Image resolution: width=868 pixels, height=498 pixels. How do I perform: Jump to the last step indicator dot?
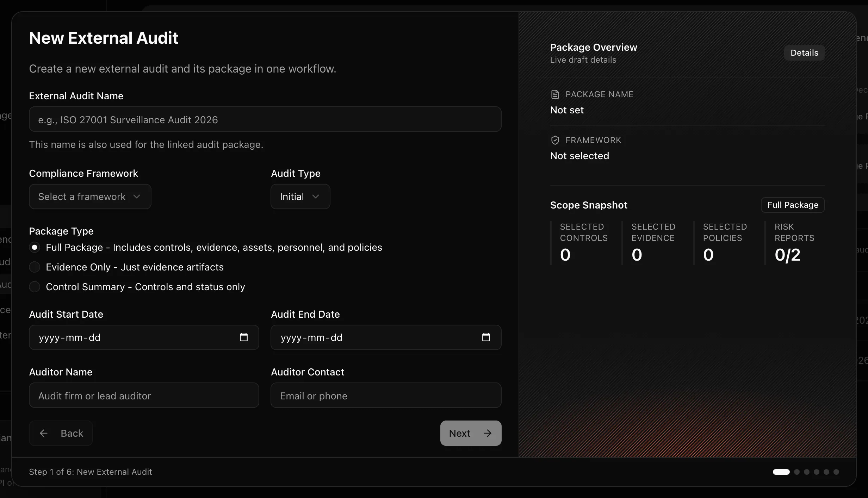[x=836, y=472]
